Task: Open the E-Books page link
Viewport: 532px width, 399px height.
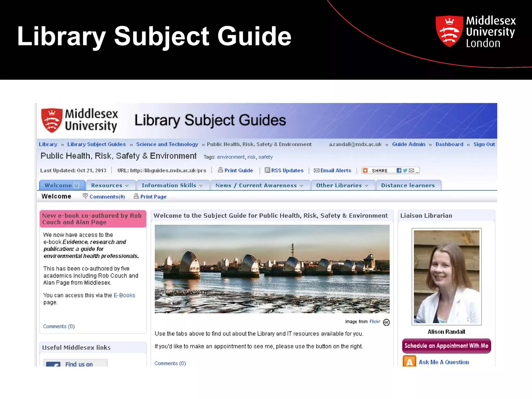Action: coord(124,295)
